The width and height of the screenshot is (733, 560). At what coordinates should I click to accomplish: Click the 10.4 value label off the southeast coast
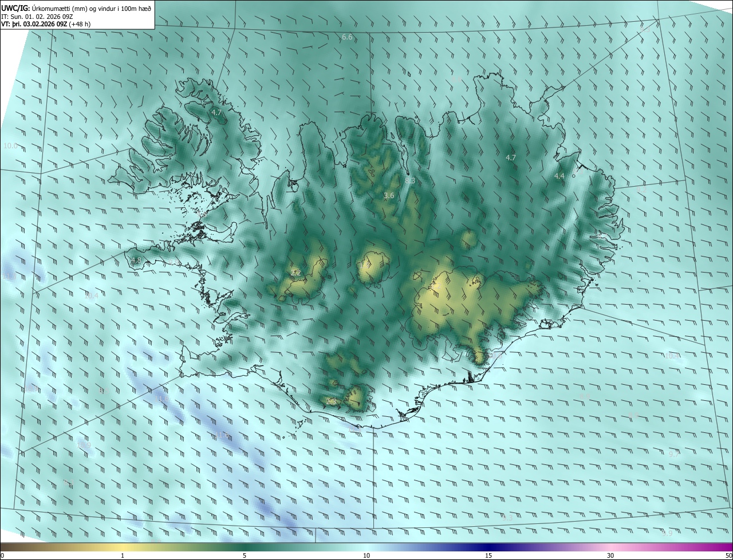[672, 356]
